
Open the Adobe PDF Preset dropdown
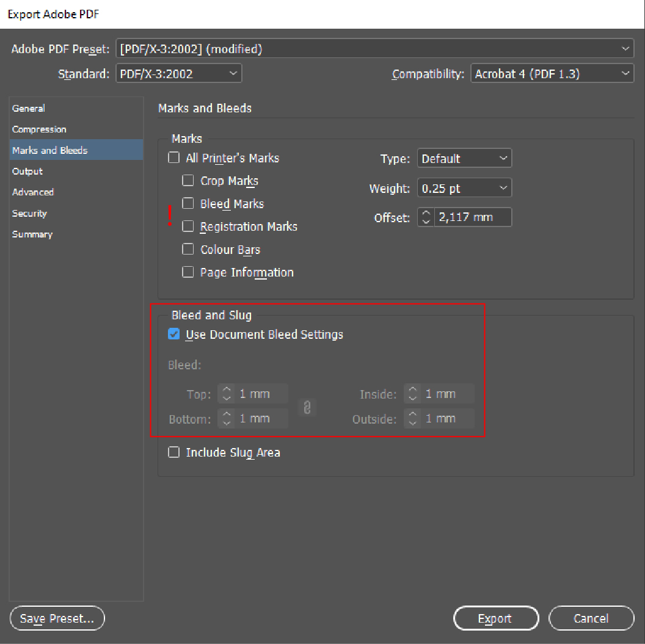click(x=374, y=49)
